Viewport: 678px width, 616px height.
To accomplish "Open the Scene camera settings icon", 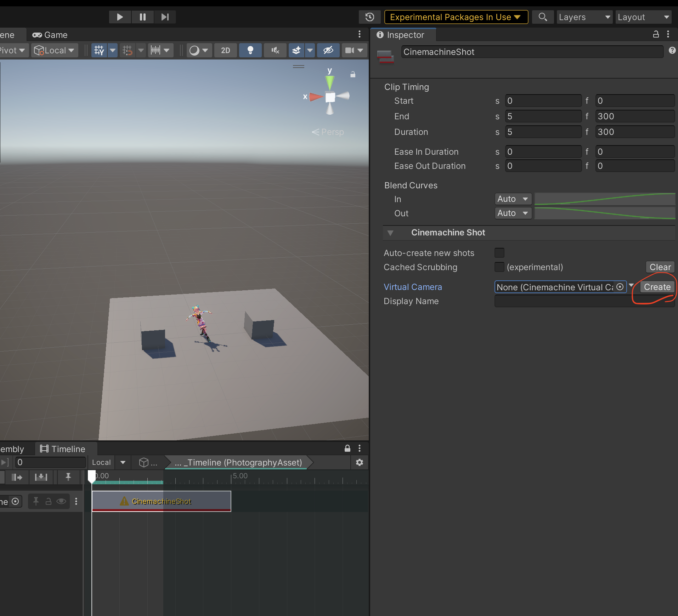I will [x=354, y=50].
